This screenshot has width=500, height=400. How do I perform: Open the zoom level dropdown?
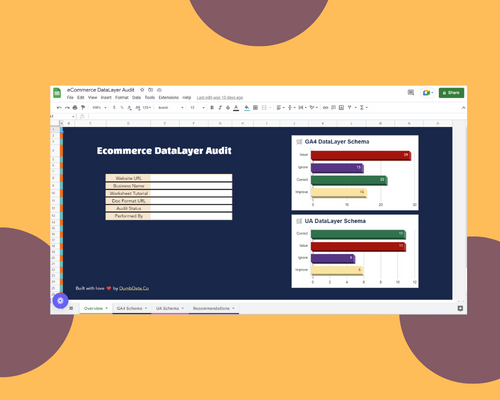[99, 107]
